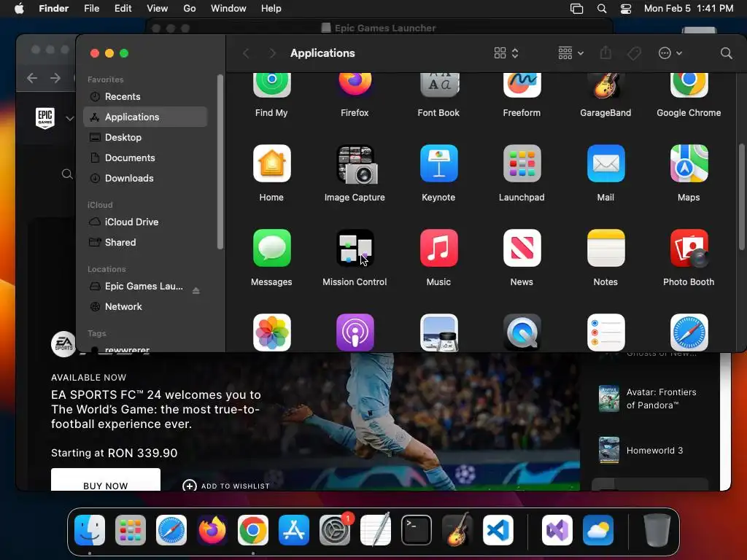
Task: Select the Photos app pinwheel icon
Action: 271,332
